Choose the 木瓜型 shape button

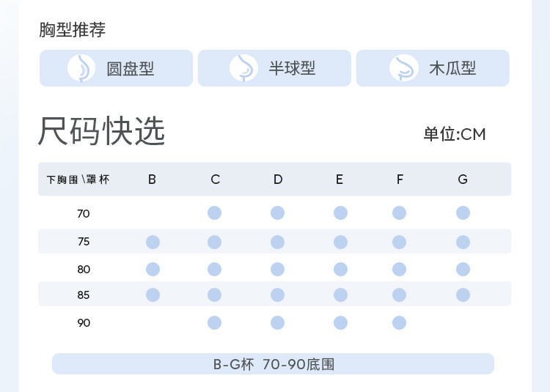(x=433, y=68)
